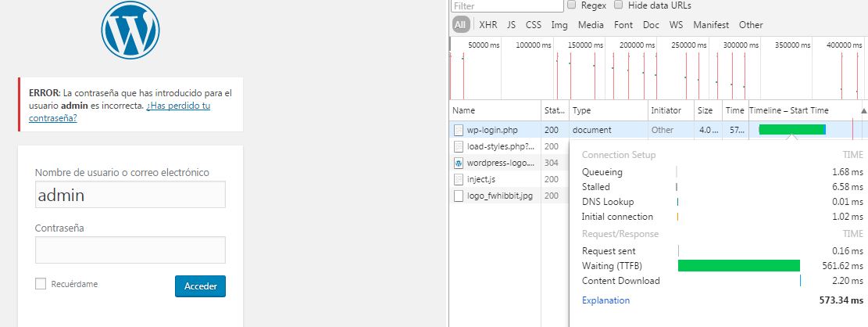Select the All filter button
Image resolution: width=868 pixels, height=327 pixels.
pyautogui.click(x=460, y=25)
